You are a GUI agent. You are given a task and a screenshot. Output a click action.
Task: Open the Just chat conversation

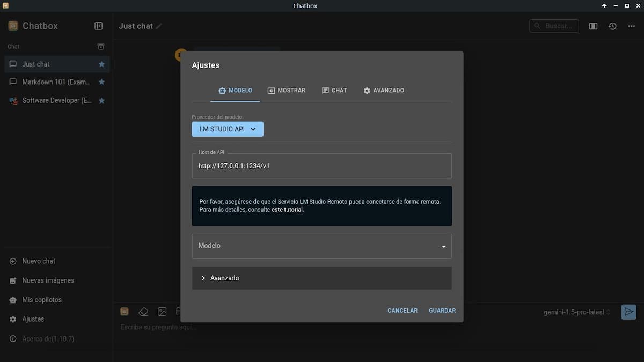(x=56, y=64)
